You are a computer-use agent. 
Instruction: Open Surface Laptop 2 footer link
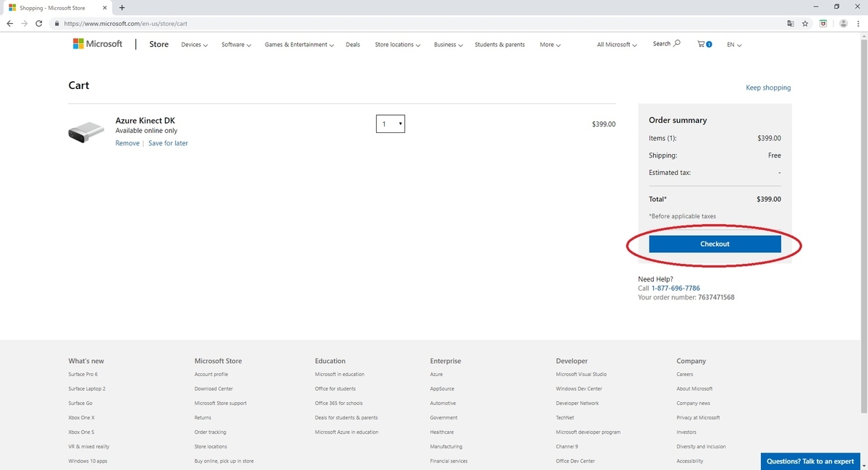(x=87, y=389)
